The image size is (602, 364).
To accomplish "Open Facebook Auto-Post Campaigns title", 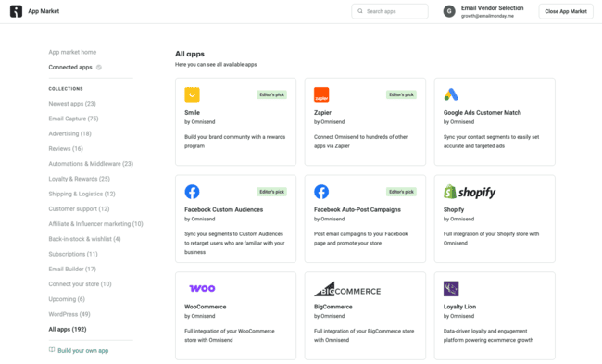I will click(x=357, y=209).
